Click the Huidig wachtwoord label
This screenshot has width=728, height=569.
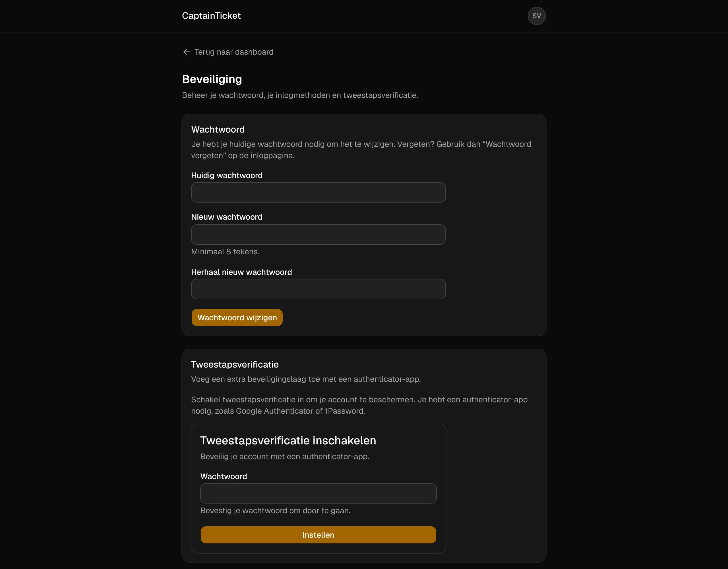click(226, 175)
